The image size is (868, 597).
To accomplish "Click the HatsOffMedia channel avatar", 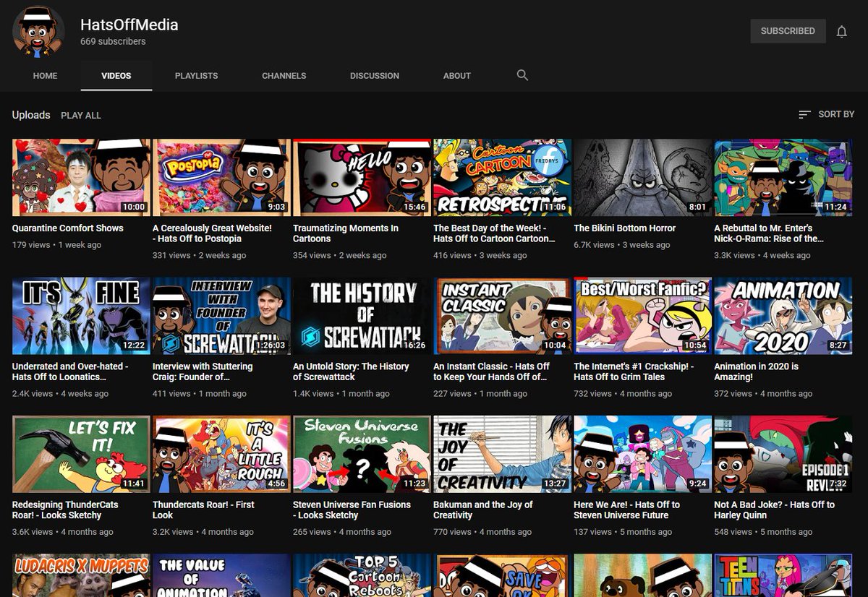I will tap(38, 33).
